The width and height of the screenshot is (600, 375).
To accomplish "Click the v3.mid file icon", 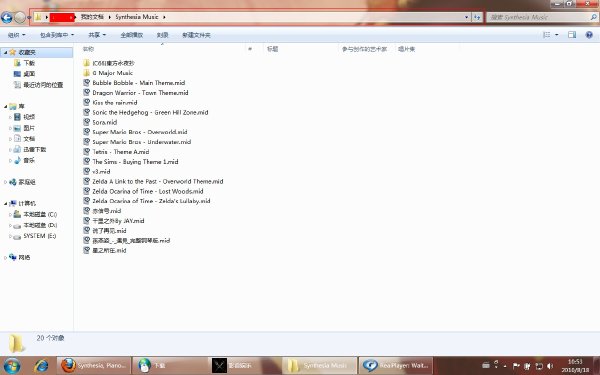I will pos(86,171).
